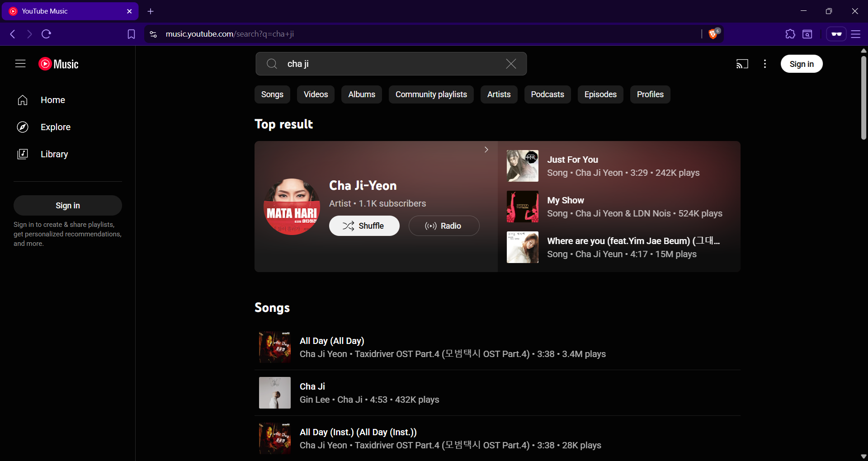Click All Day (Inst.) song title
The width and height of the screenshot is (868, 461).
[x=358, y=432]
